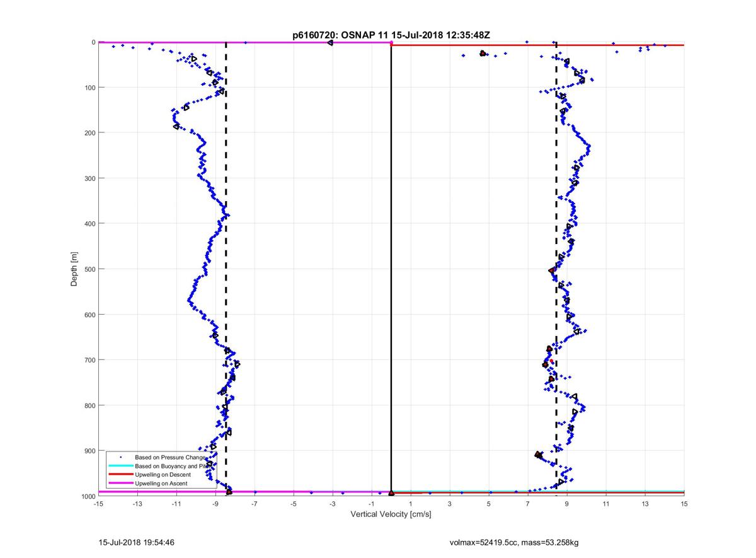
Task: Click y-axis tick label '700'
Action: [x=89, y=360]
